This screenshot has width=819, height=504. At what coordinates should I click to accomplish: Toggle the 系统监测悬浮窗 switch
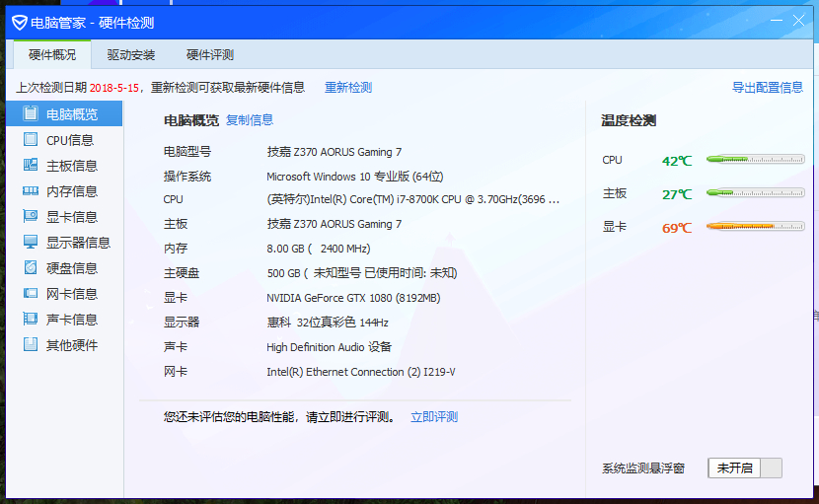[745, 468]
